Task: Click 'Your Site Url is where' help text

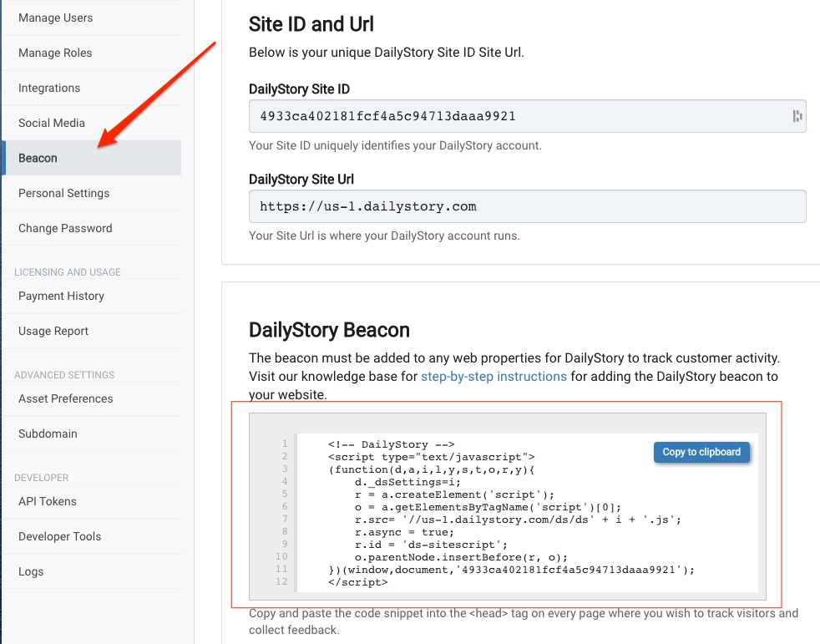Action: coord(384,236)
